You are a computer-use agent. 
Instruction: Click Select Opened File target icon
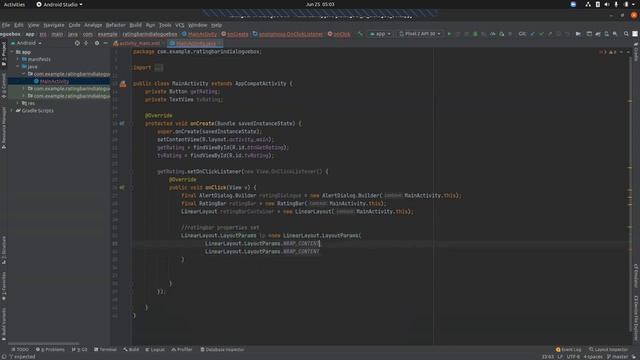pos(77,43)
